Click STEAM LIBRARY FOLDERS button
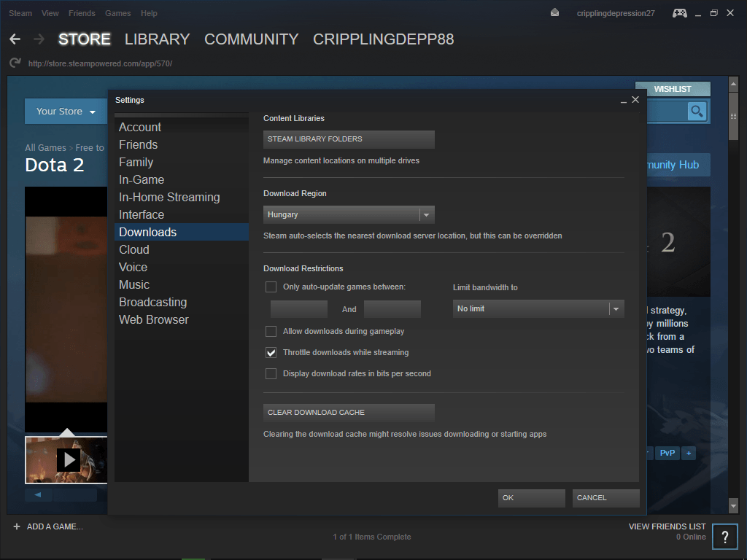Viewport: 747px width, 560px height. 349,139
